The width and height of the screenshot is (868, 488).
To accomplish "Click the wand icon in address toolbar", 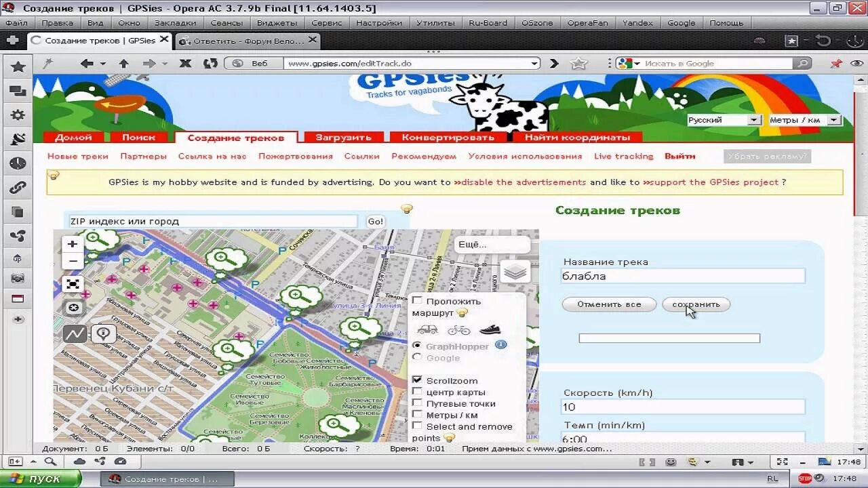I will click(x=48, y=63).
